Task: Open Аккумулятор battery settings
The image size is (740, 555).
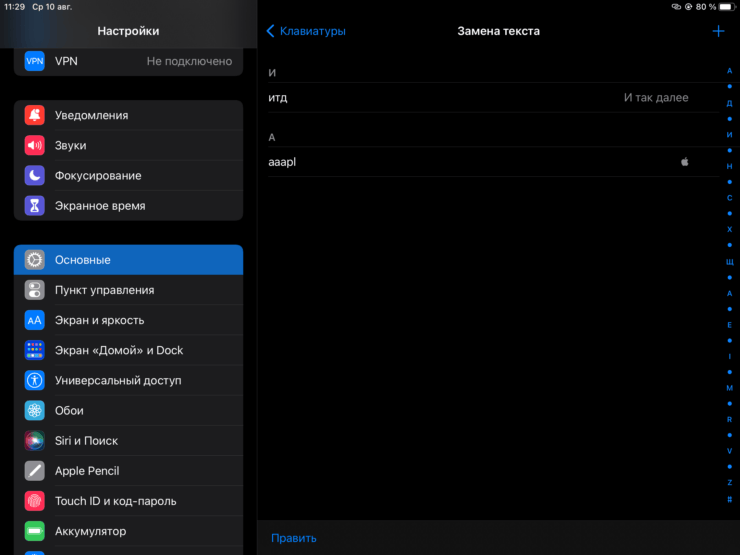Action: click(x=128, y=531)
